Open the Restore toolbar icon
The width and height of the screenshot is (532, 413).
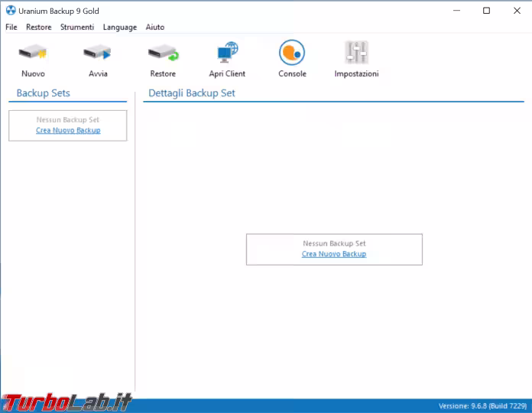coord(164,54)
